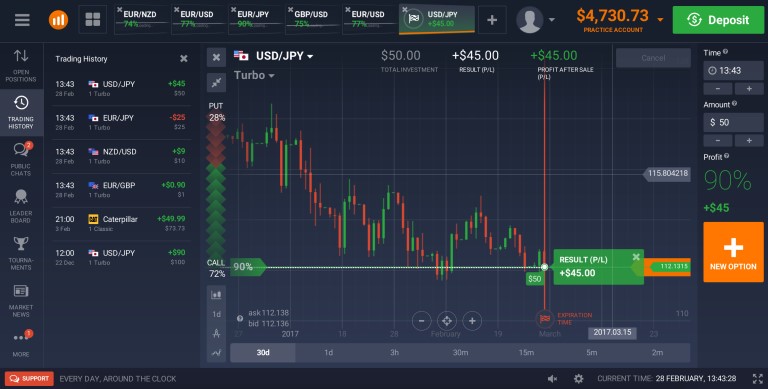
Task: Click the orange IQ Option logo icon
Action: [58, 20]
